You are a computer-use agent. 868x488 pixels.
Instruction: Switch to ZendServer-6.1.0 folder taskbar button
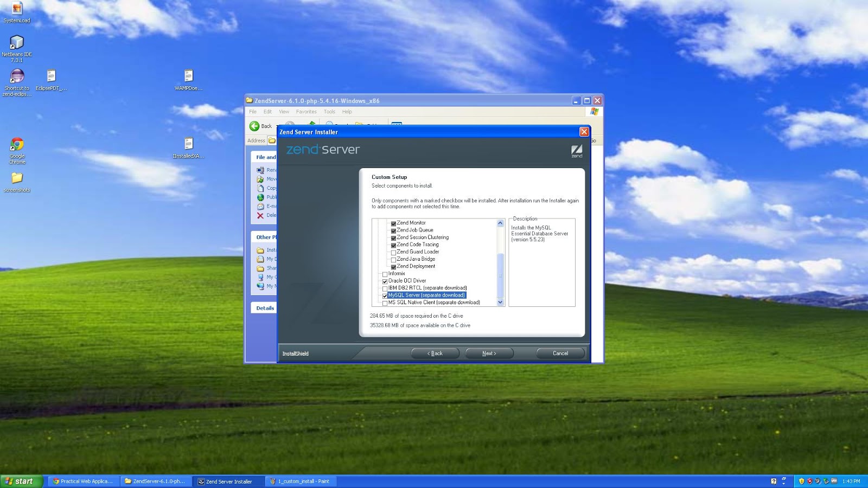click(x=156, y=481)
